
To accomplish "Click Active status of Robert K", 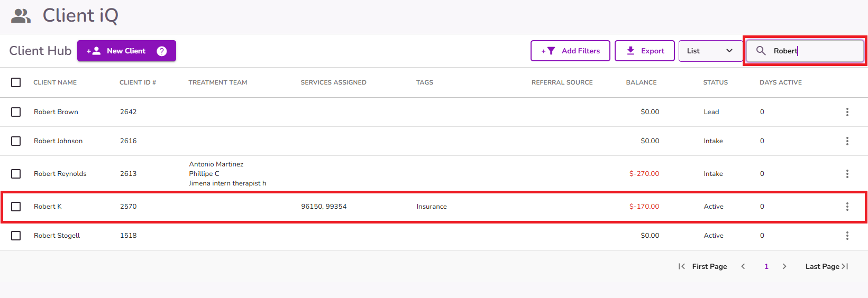I will pyautogui.click(x=714, y=207).
